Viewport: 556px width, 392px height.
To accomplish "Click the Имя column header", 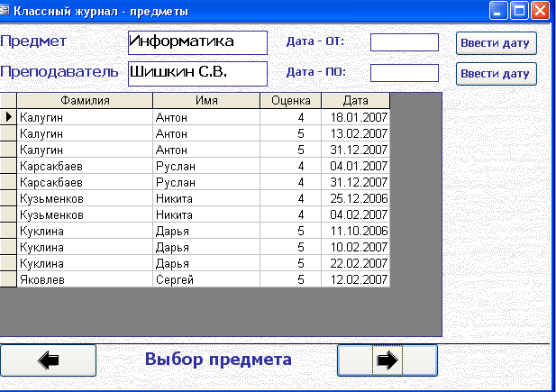I will [x=206, y=101].
